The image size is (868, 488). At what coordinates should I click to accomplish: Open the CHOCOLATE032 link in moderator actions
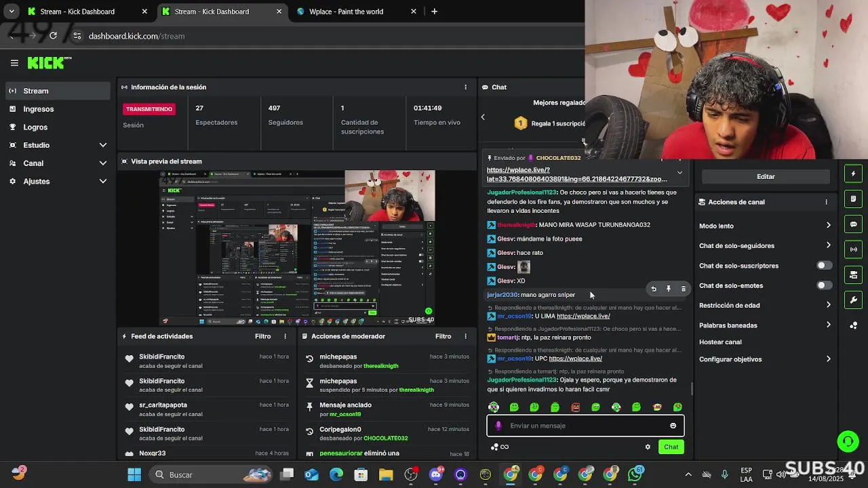point(385,439)
